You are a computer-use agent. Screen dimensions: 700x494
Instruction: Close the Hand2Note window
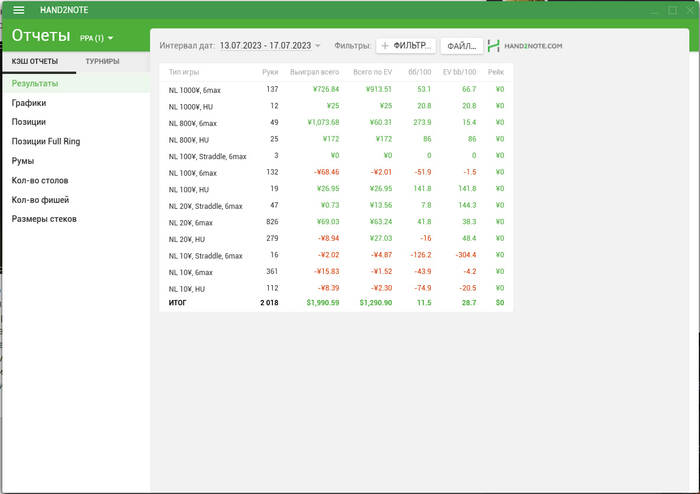click(x=690, y=10)
